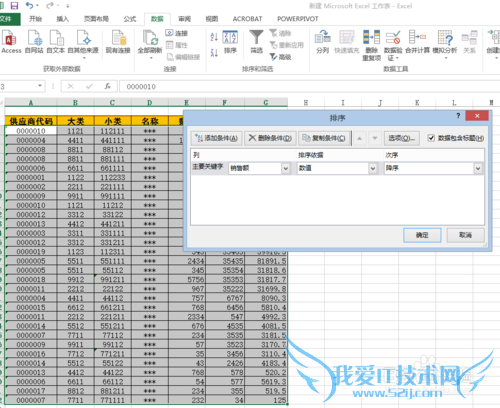
Task: Click the sort dialog help question mark
Action: coord(458,116)
